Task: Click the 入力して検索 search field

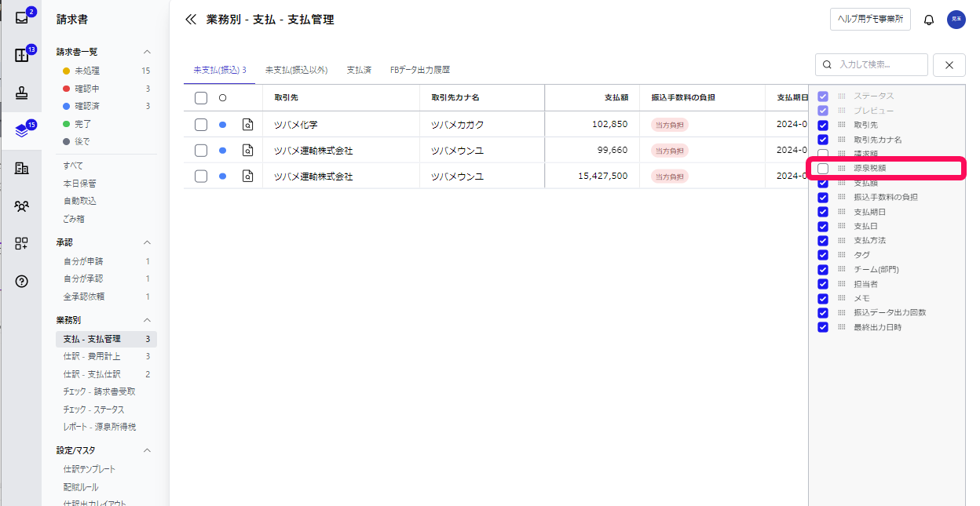Action: pos(872,65)
